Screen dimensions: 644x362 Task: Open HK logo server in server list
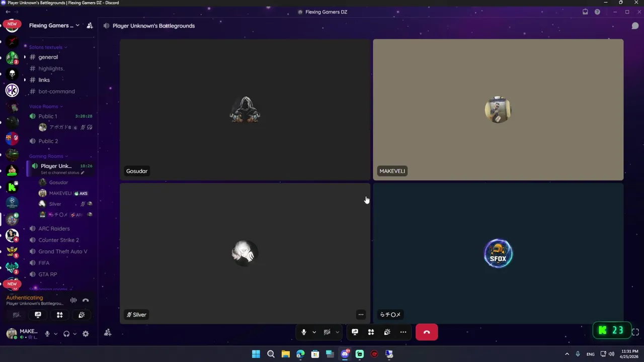pos(12,90)
